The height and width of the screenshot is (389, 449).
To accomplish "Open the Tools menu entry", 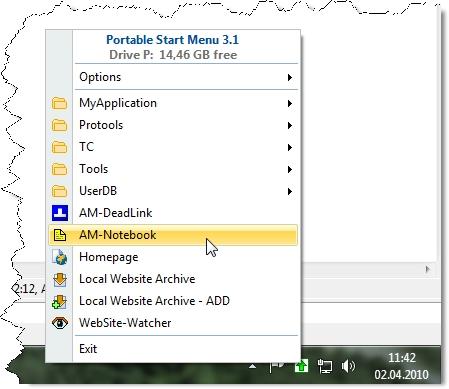I will coord(173,169).
